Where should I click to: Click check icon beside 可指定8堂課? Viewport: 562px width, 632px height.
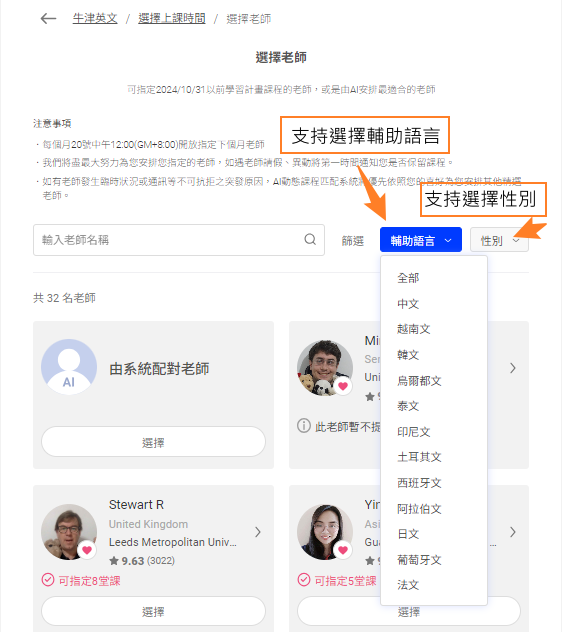click(x=48, y=580)
